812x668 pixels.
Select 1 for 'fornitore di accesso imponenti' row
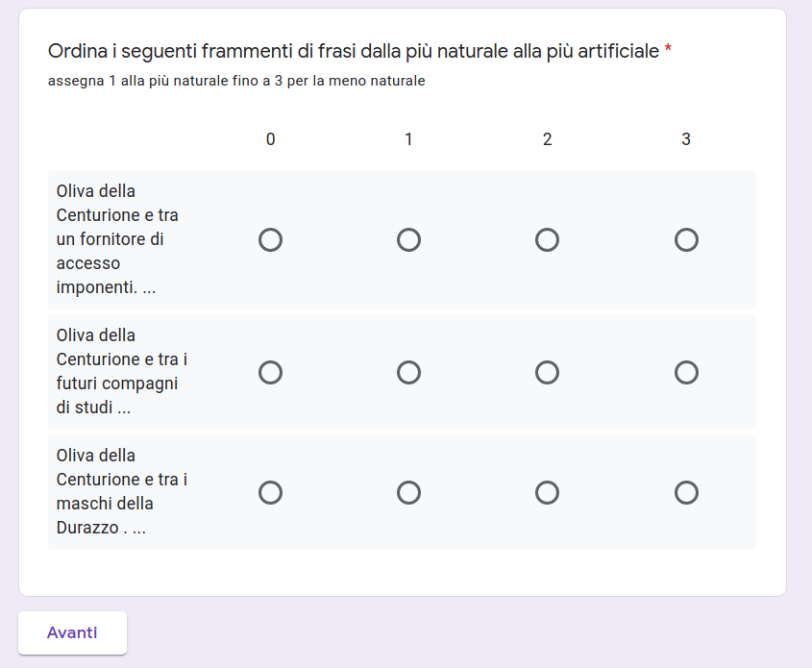[408, 239]
